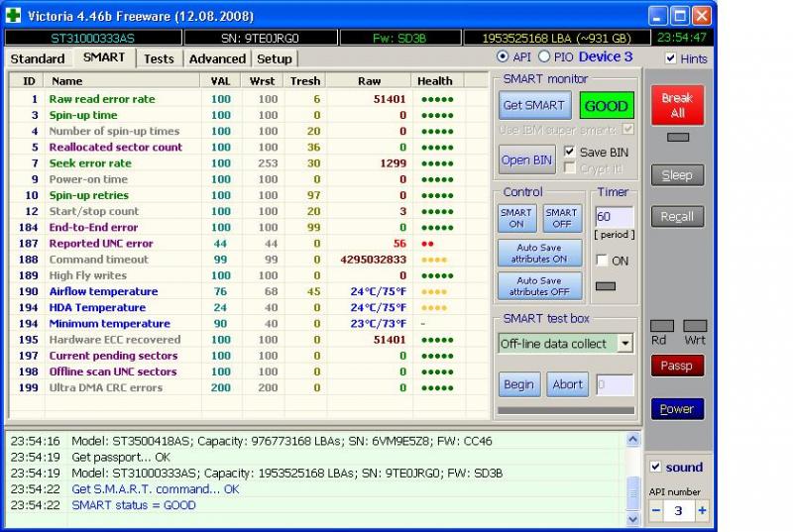Click the SMART status = GOOD log line

[134, 505]
